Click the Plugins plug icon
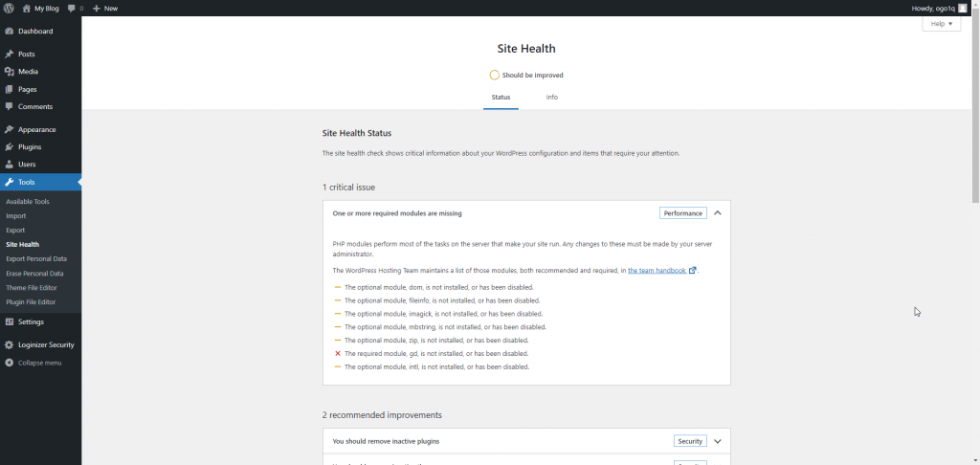Screen dimensions: 980x465 click(x=10, y=147)
